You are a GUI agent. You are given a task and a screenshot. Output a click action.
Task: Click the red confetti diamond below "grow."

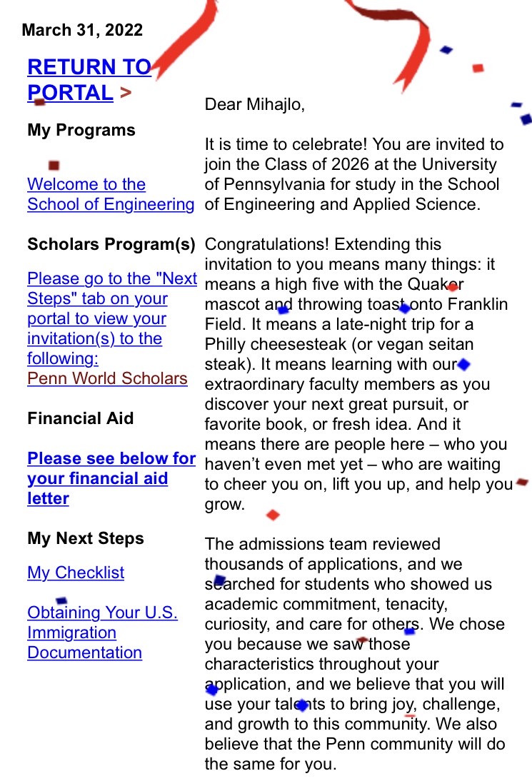coord(273,515)
